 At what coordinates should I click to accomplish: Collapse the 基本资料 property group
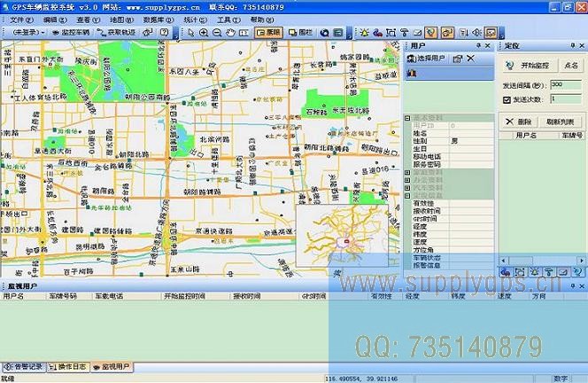pos(407,118)
